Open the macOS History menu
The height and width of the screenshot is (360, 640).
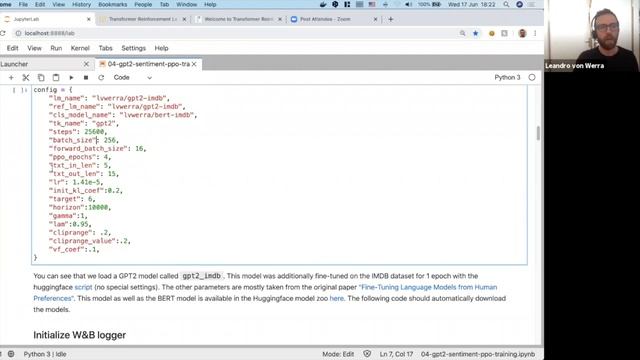[81, 4]
